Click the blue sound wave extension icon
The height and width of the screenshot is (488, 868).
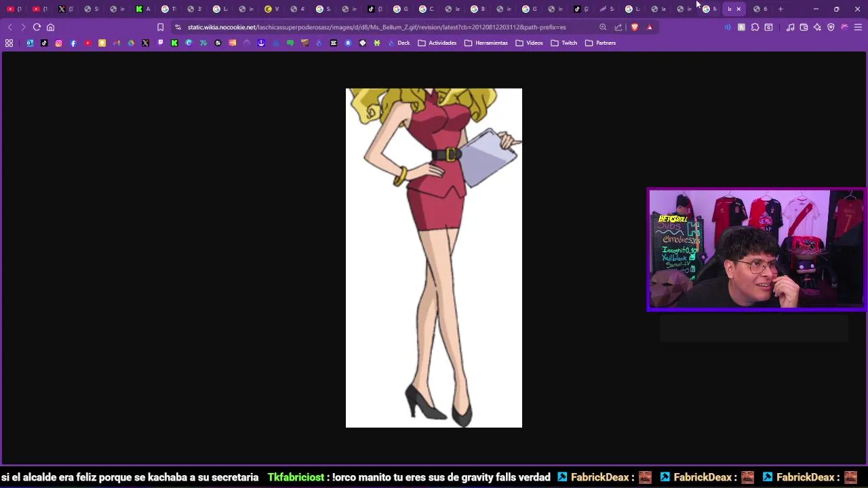click(728, 27)
